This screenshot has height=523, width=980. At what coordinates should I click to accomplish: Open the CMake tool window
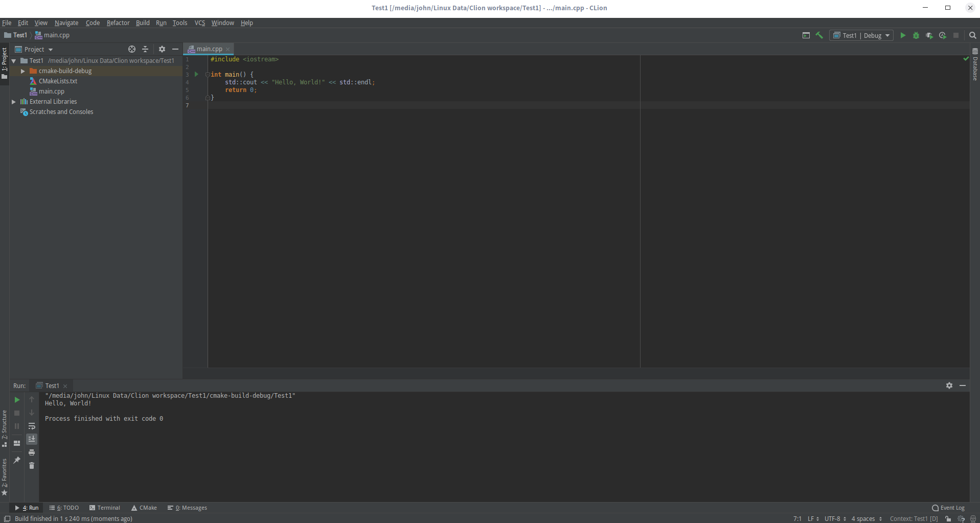click(144, 508)
